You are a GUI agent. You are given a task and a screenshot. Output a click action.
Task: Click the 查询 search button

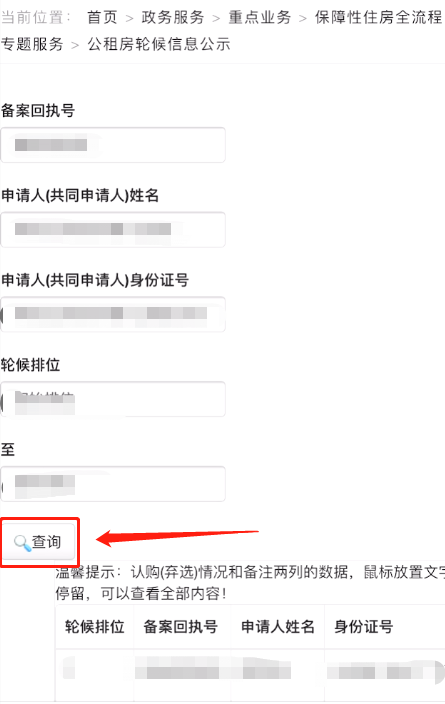pos(39,541)
